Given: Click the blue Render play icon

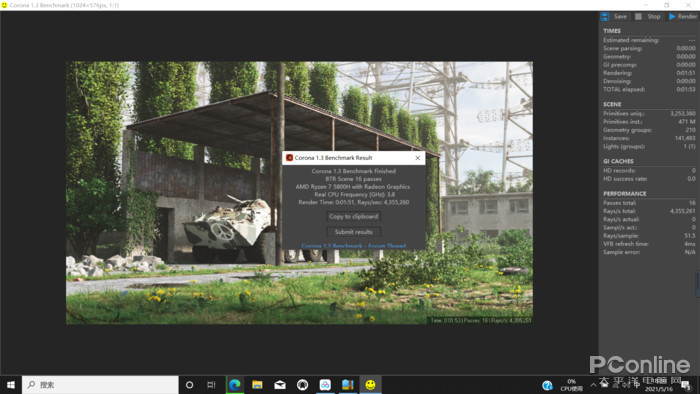Looking at the screenshot, I should (x=672, y=17).
